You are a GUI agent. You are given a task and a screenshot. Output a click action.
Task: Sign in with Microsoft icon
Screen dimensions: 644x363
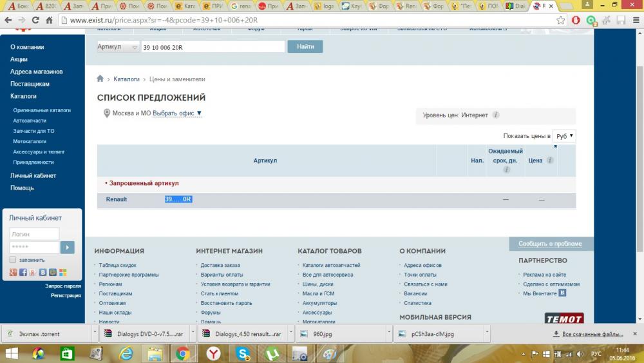pos(62,272)
